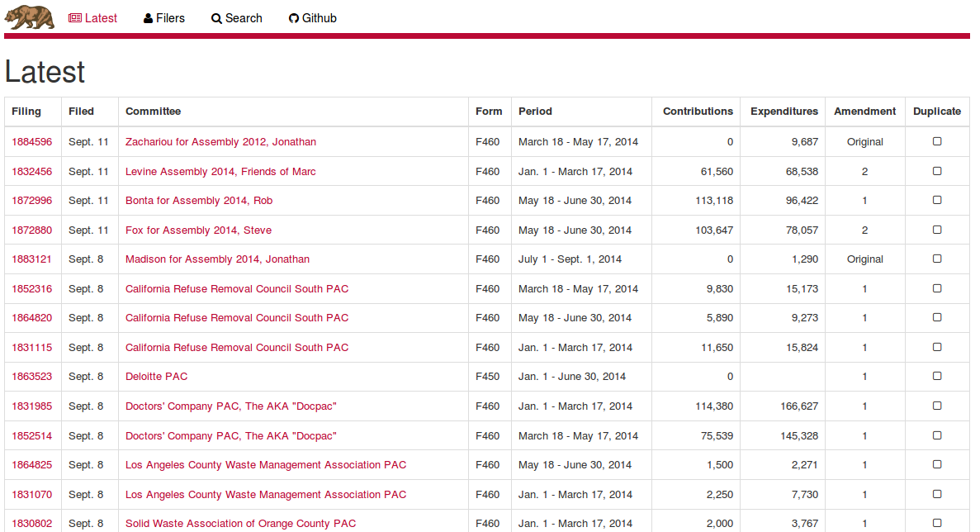Click the newspaper icon beside Latest
Viewport: 980px width, 532px height.
tap(75, 18)
